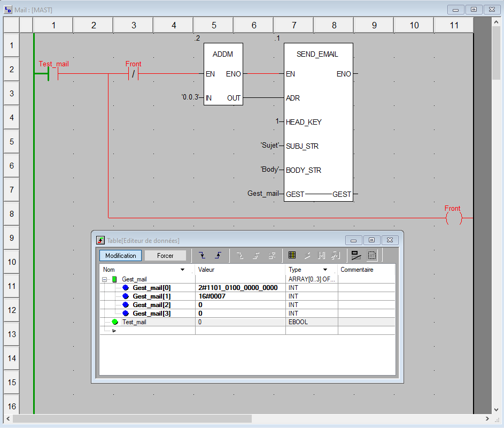The height and width of the screenshot is (428, 504).
Task: Toggle the Forcer mode button
Action: (165, 256)
